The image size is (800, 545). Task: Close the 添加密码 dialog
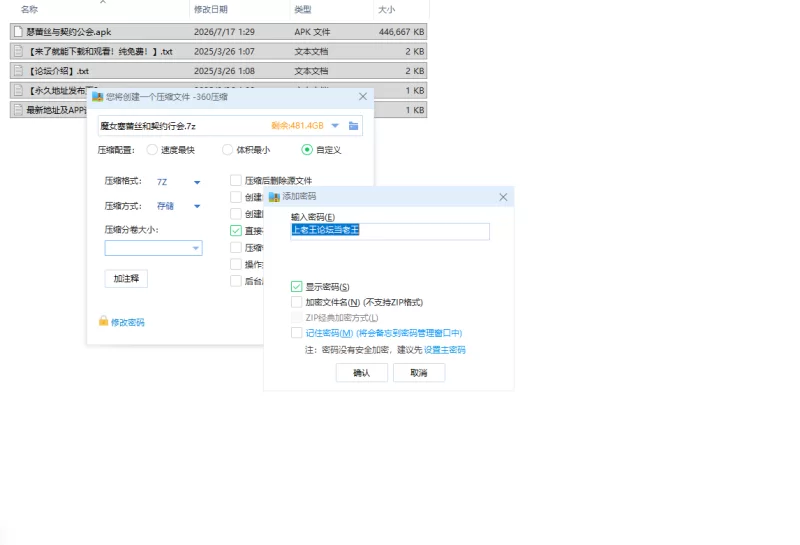(503, 197)
